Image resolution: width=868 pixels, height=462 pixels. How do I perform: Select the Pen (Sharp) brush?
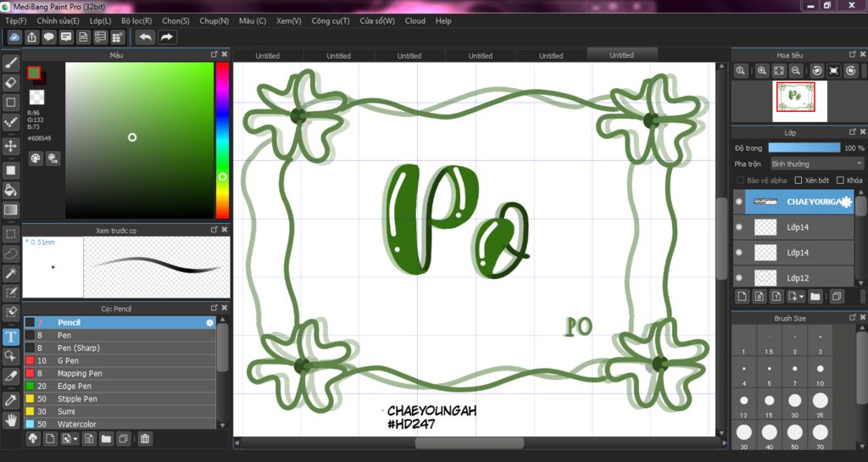(x=120, y=348)
